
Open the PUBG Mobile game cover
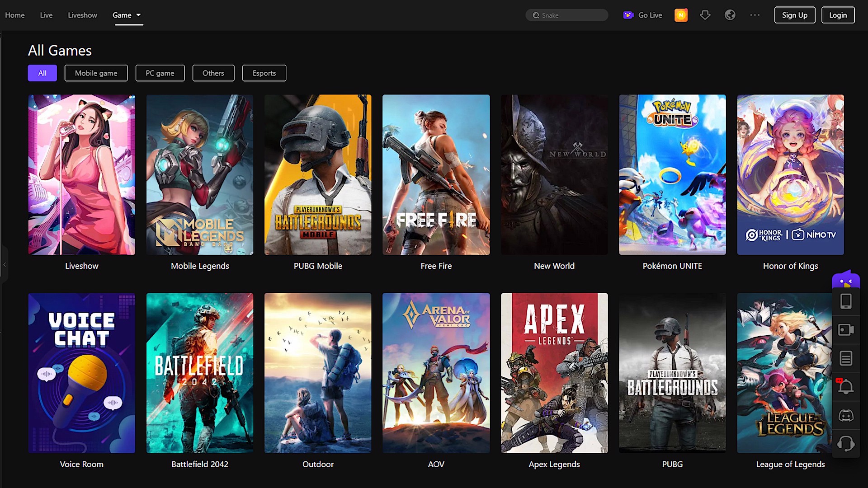(x=318, y=174)
